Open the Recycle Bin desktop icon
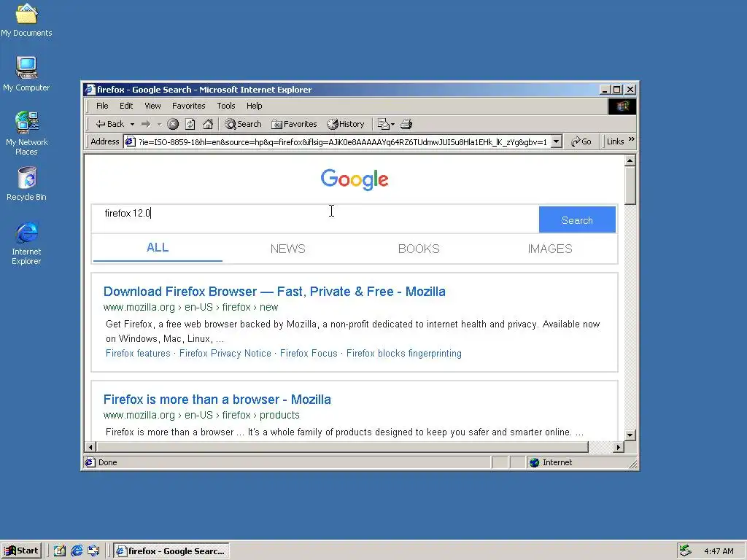Screen dimensions: 747x560 point(27,183)
